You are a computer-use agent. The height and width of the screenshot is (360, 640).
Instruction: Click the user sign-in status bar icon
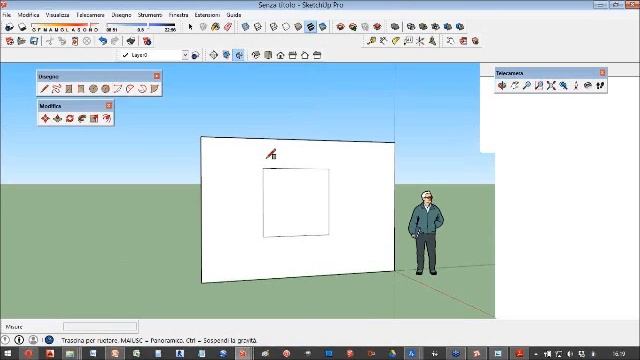point(33,340)
